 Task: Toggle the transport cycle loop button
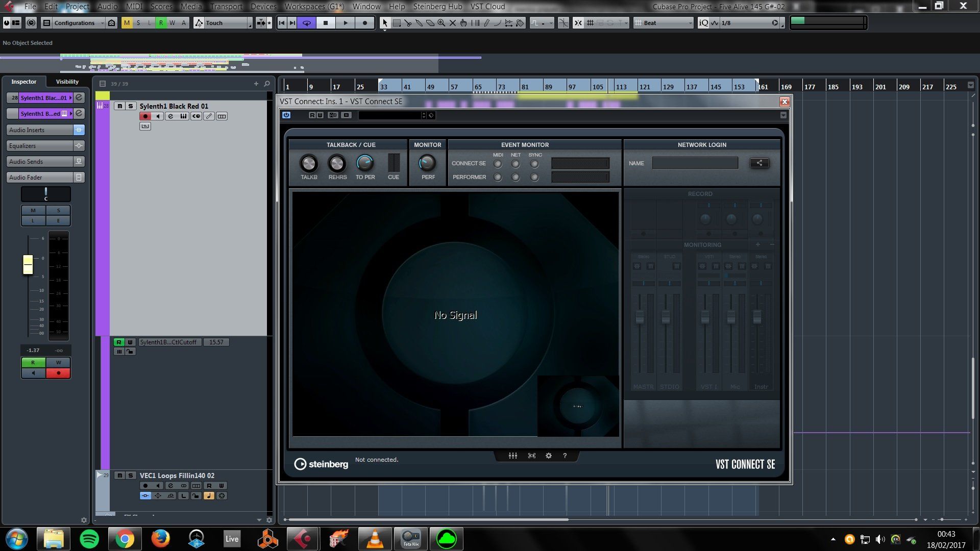pos(306,23)
